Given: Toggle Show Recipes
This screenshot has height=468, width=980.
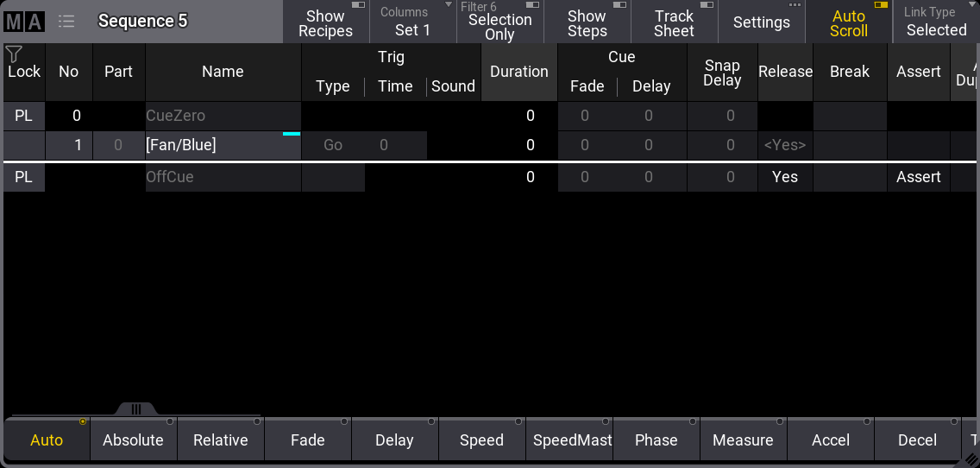Looking at the screenshot, I should click(x=325, y=22).
